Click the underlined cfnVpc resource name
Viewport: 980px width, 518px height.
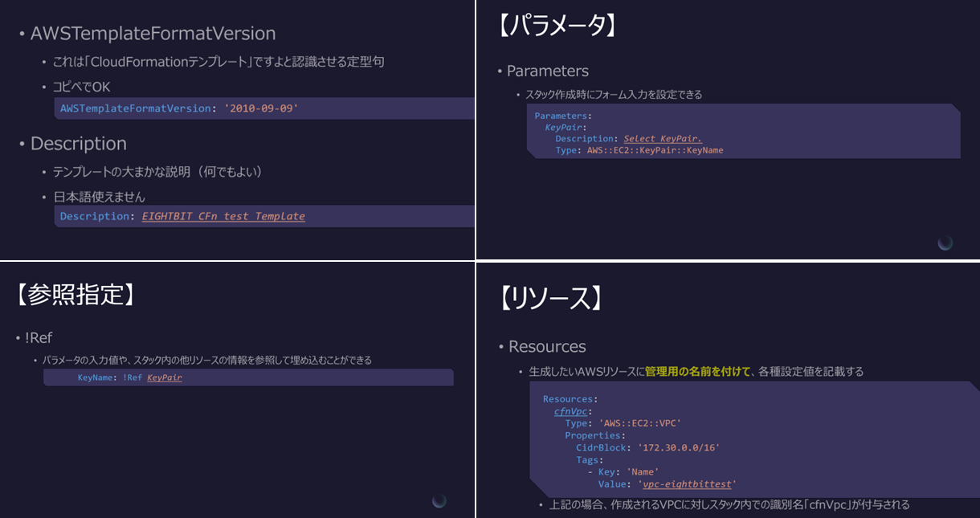(x=570, y=411)
